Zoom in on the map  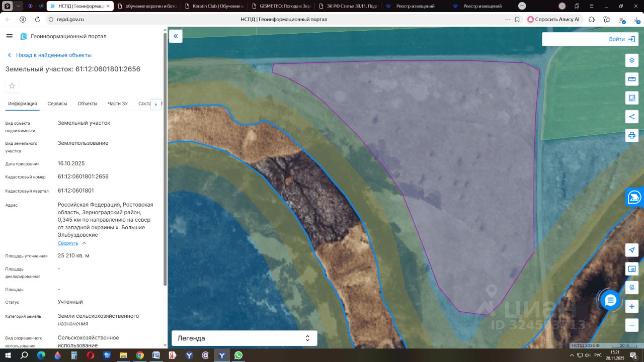pyautogui.click(x=632, y=306)
